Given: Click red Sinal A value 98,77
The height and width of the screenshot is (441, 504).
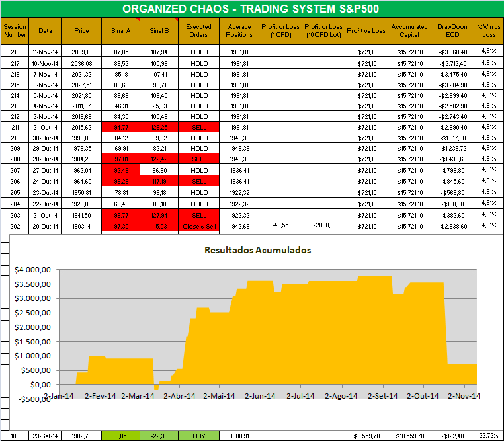Looking at the screenshot, I should click(121, 215).
